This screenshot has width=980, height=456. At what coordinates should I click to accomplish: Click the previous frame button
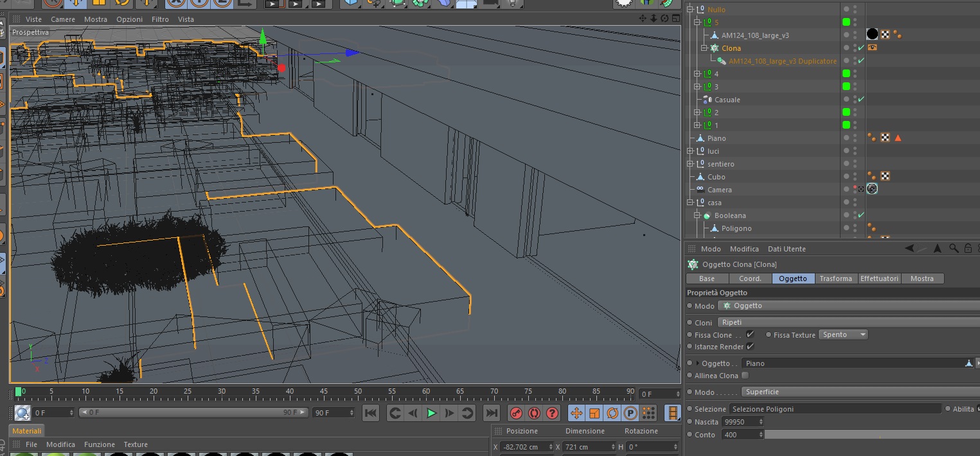click(413, 413)
